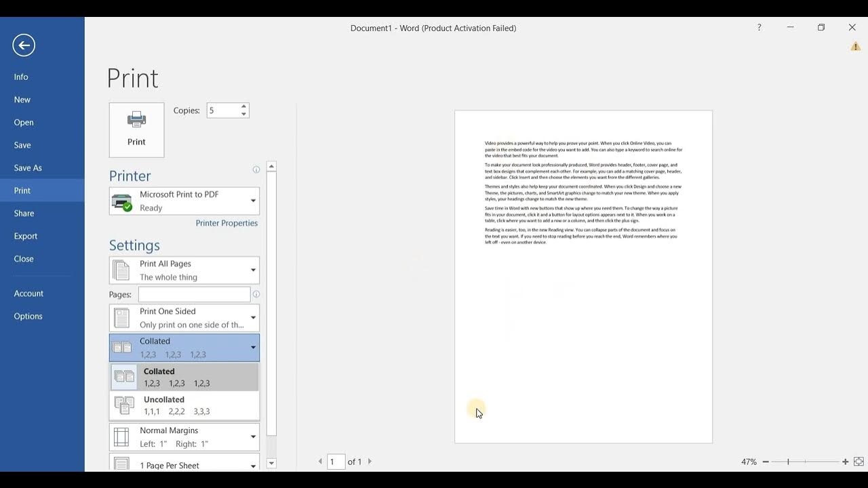Click the Pages field info icon

point(256,294)
